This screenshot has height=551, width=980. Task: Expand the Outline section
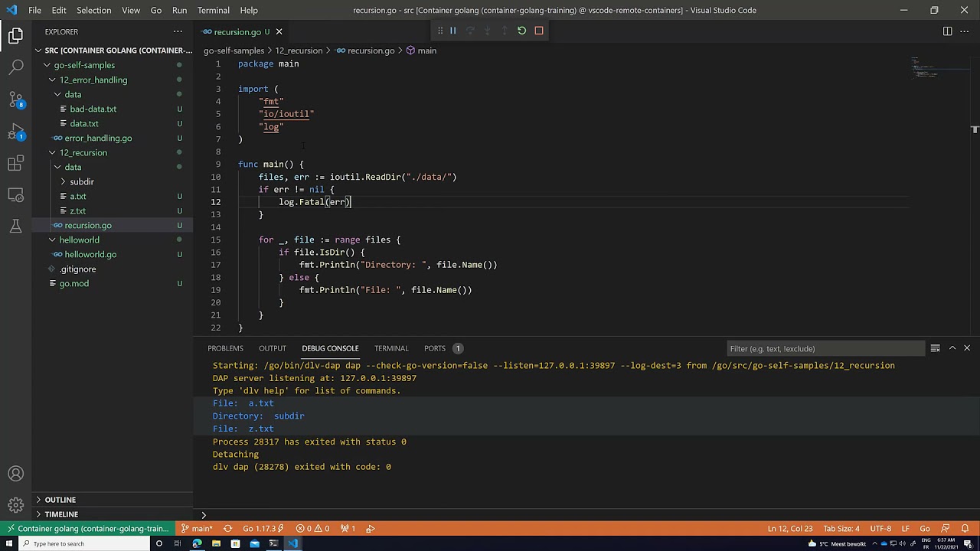pos(112,500)
